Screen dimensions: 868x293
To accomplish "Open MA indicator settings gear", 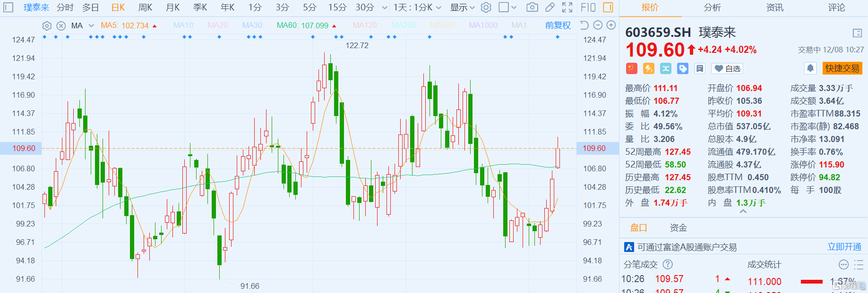I will pyautogui.click(x=47, y=26).
